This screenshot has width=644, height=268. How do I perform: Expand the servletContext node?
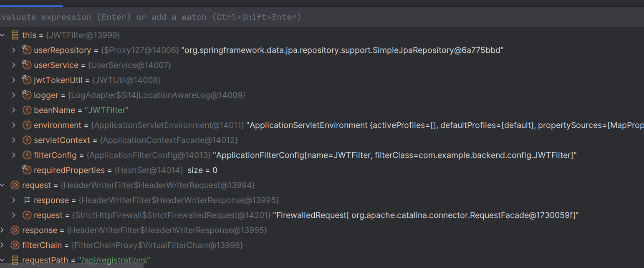click(14, 140)
